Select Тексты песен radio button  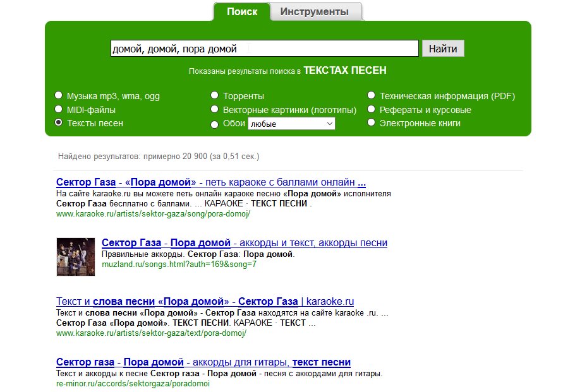(x=59, y=123)
